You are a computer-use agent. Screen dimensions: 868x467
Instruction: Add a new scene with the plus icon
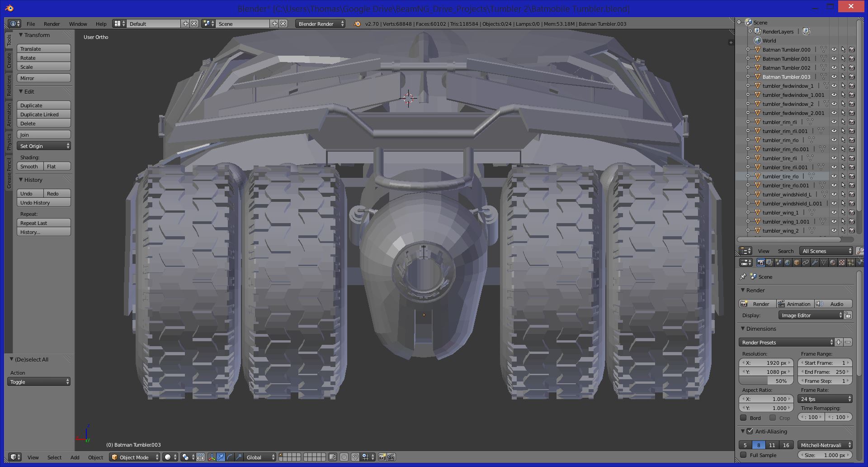(274, 24)
